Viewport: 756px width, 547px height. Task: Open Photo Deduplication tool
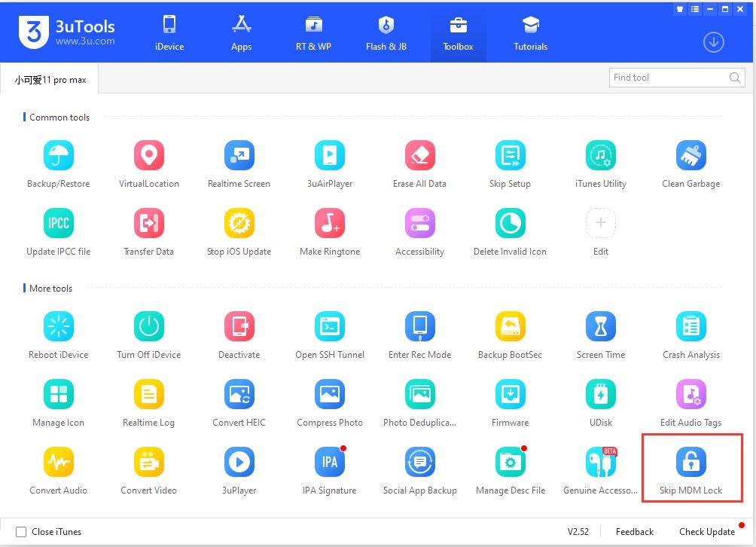pos(420,403)
